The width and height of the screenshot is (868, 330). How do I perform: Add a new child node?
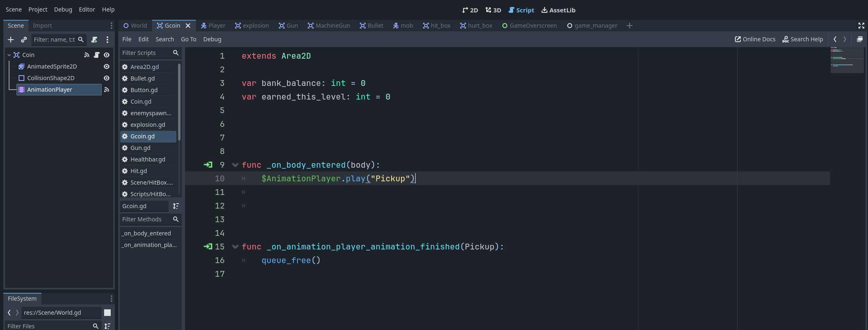(x=11, y=40)
